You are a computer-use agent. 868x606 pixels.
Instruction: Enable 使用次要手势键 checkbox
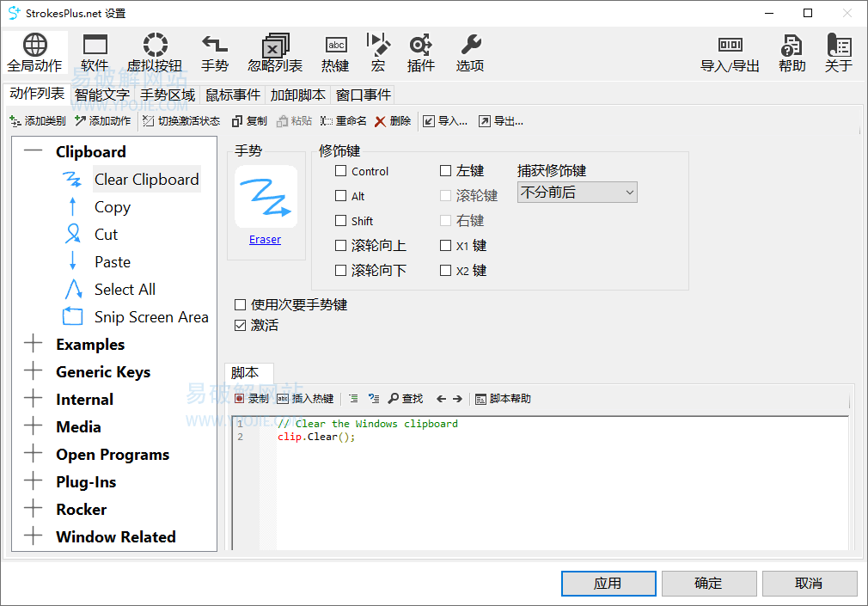tap(240, 304)
